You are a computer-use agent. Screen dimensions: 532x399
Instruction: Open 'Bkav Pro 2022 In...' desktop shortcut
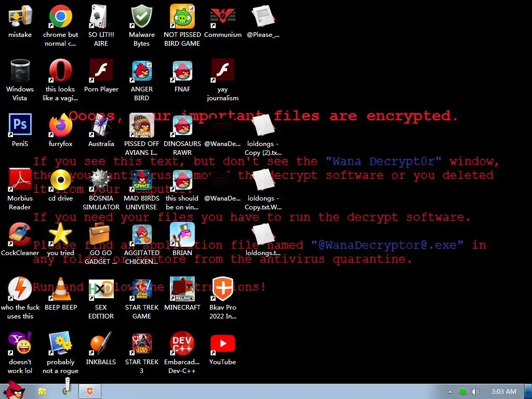pos(222,289)
